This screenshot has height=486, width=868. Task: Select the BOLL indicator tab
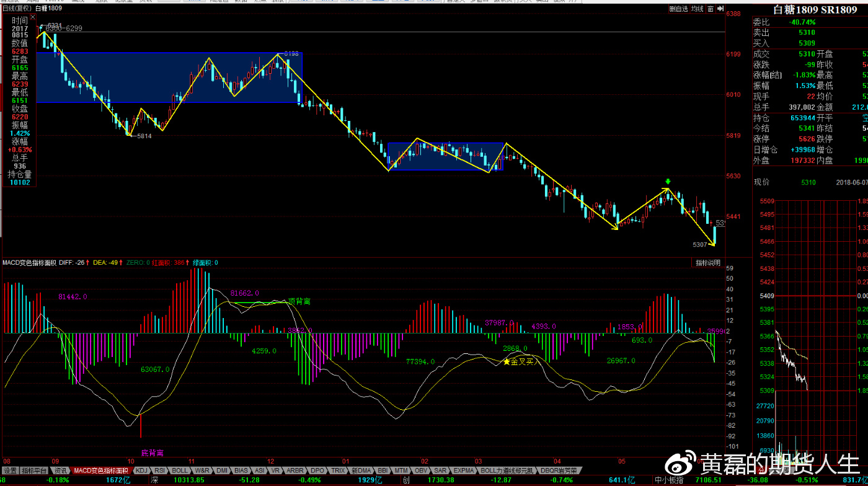[180, 471]
